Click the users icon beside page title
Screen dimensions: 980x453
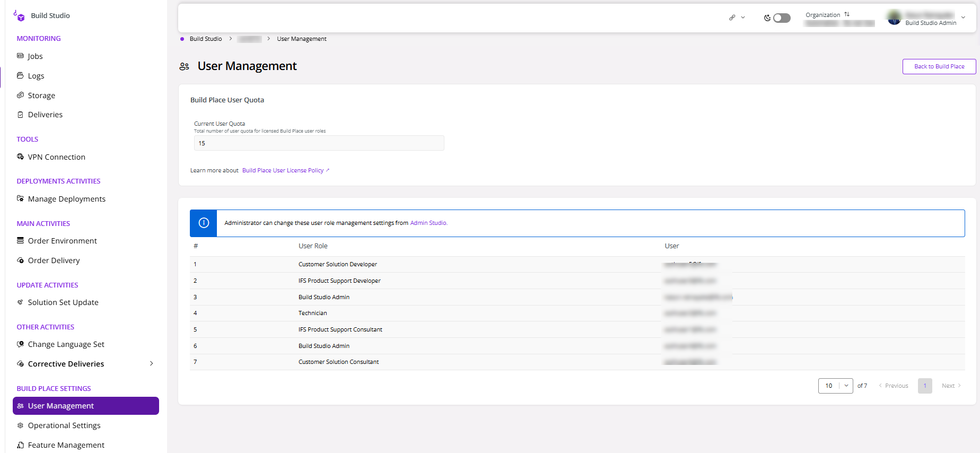point(184,66)
